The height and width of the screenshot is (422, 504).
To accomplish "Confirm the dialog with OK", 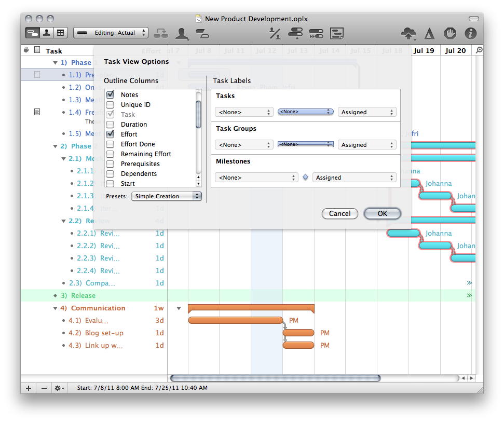I will click(382, 213).
